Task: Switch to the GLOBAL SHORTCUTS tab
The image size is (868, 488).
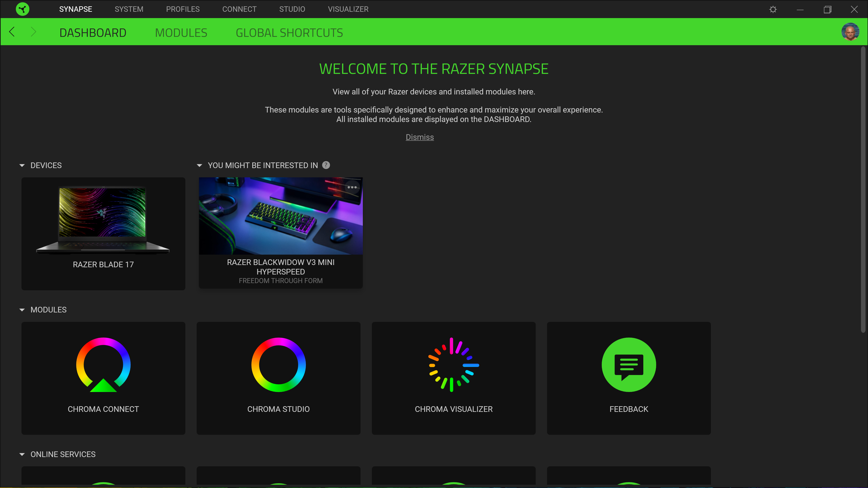Action: point(289,32)
